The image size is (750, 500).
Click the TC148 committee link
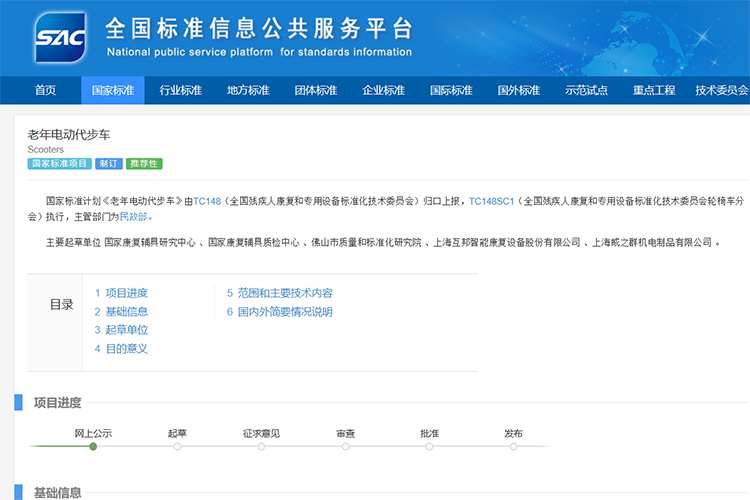[x=207, y=201]
